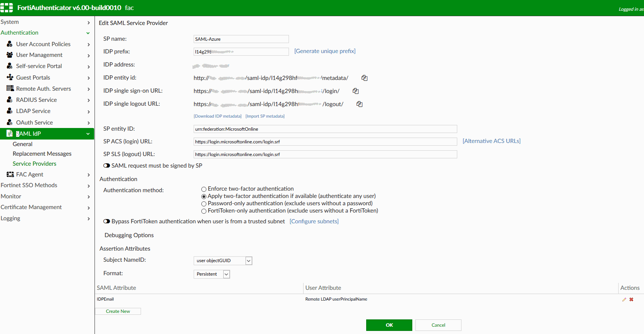Image resolution: width=644 pixels, height=334 pixels.
Task: Open the System menu
Action: [x=10, y=22]
